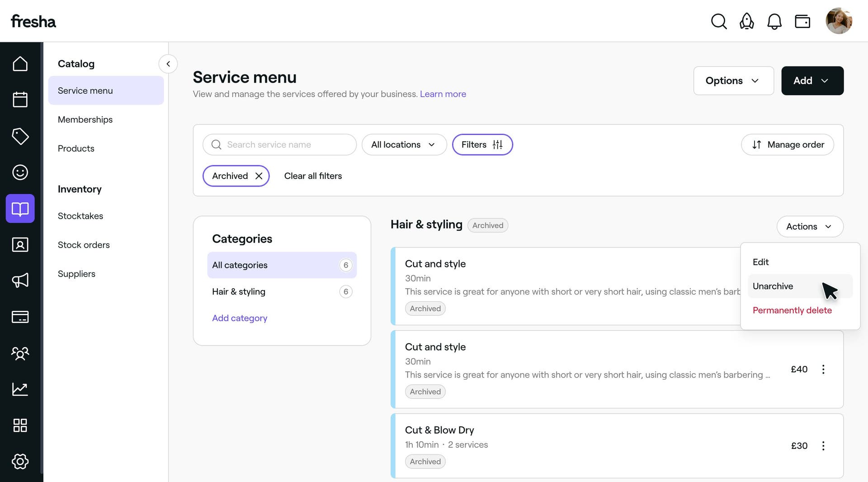This screenshot has width=868, height=482.
Task: Click the Add category link
Action: 240,318
